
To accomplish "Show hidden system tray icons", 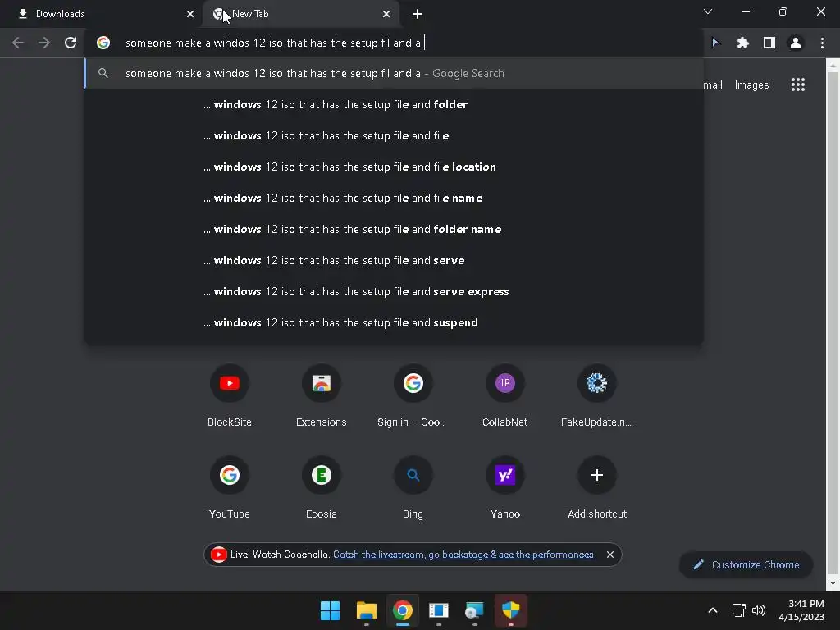I will tap(713, 610).
